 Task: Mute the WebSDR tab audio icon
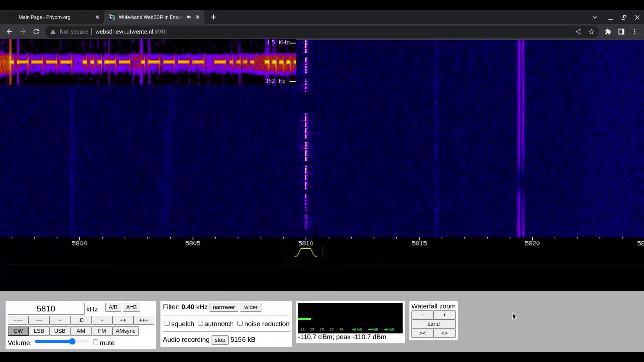coord(189,17)
